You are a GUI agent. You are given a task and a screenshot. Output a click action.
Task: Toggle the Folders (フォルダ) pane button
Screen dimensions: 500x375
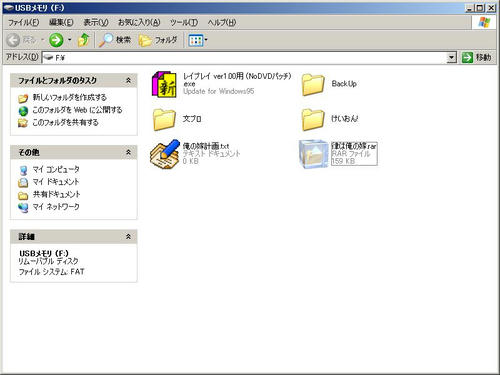[158, 40]
